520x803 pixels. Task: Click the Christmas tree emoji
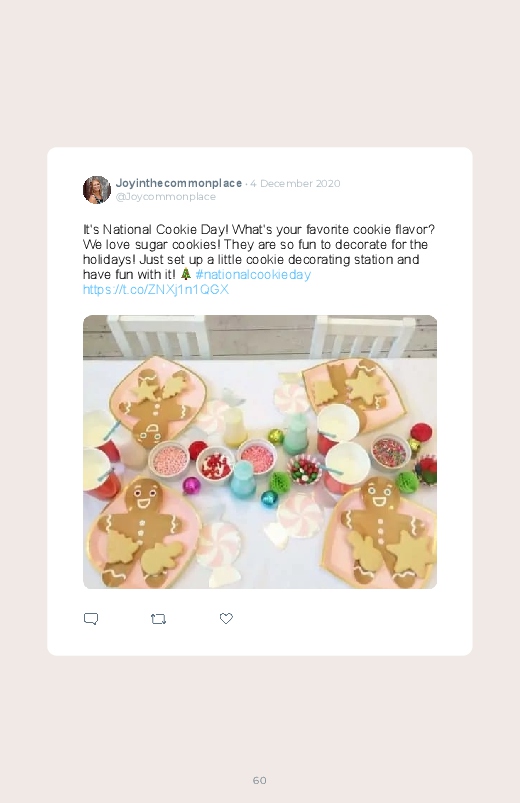pos(185,274)
